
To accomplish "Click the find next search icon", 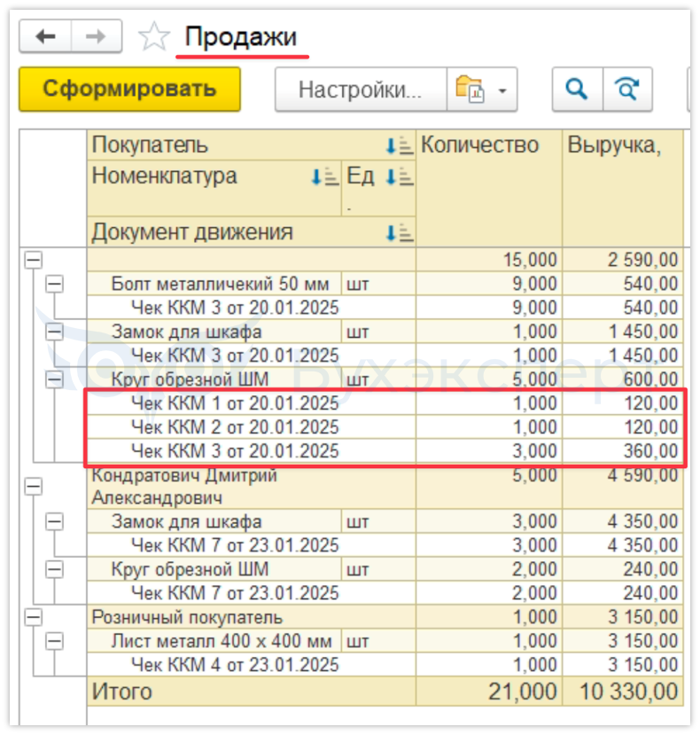I will click(628, 89).
